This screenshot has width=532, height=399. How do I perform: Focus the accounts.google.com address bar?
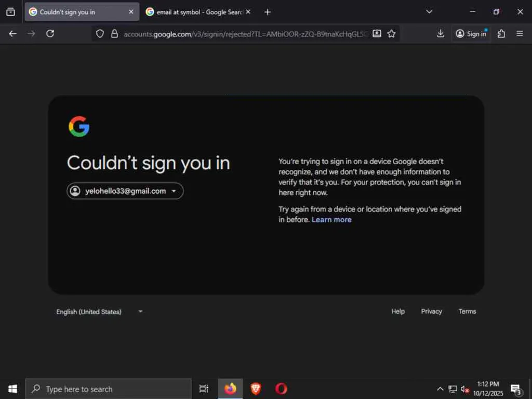[245, 34]
